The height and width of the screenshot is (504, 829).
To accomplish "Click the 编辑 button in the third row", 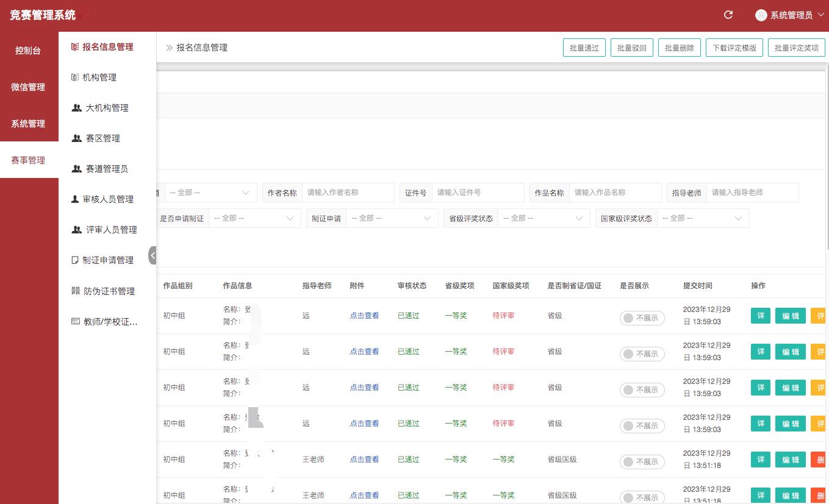I will 791,388.
